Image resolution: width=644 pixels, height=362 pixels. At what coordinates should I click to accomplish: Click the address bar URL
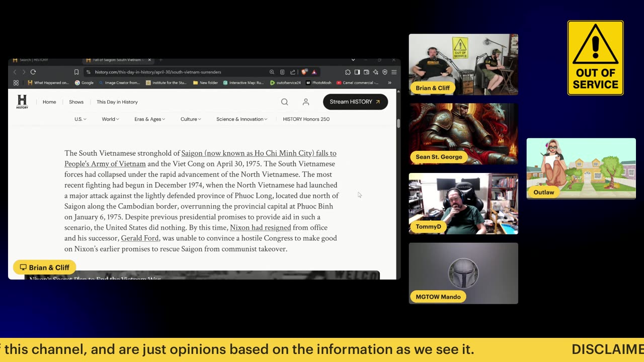point(158,72)
